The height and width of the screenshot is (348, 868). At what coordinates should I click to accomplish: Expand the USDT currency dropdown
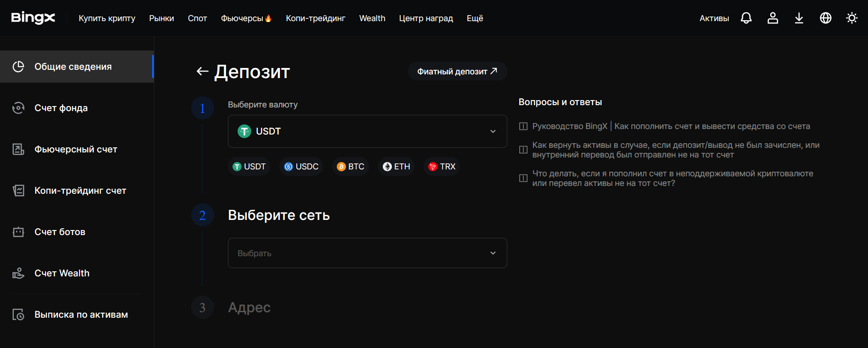click(x=368, y=131)
